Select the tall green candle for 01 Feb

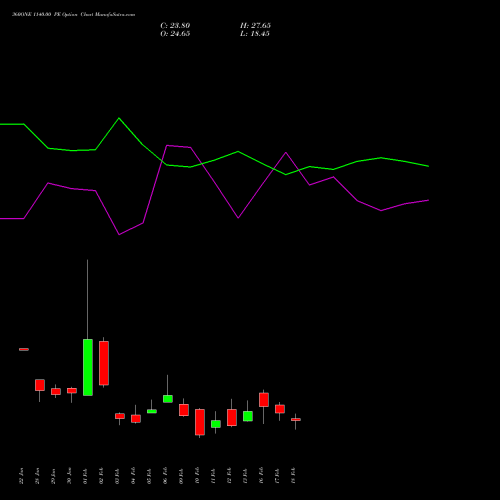pyautogui.click(x=88, y=367)
